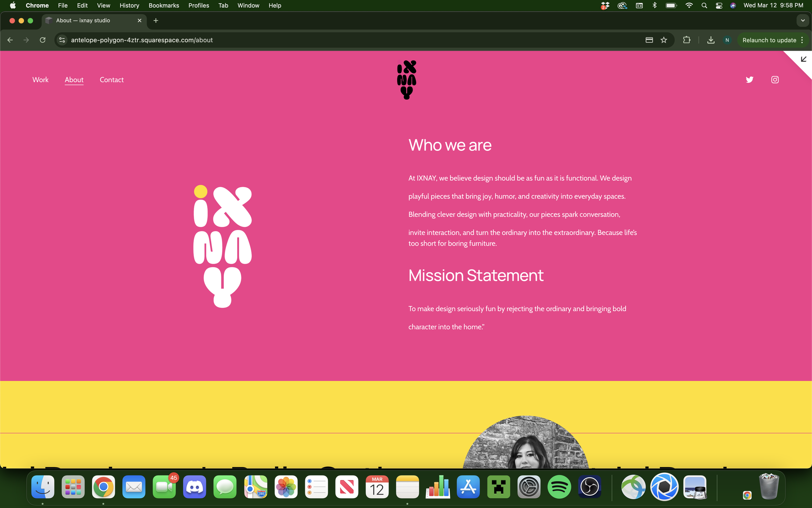Viewport: 812px width, 508px height.
Task: Click the black IXNAY logo in header
Action: [407, 80]
